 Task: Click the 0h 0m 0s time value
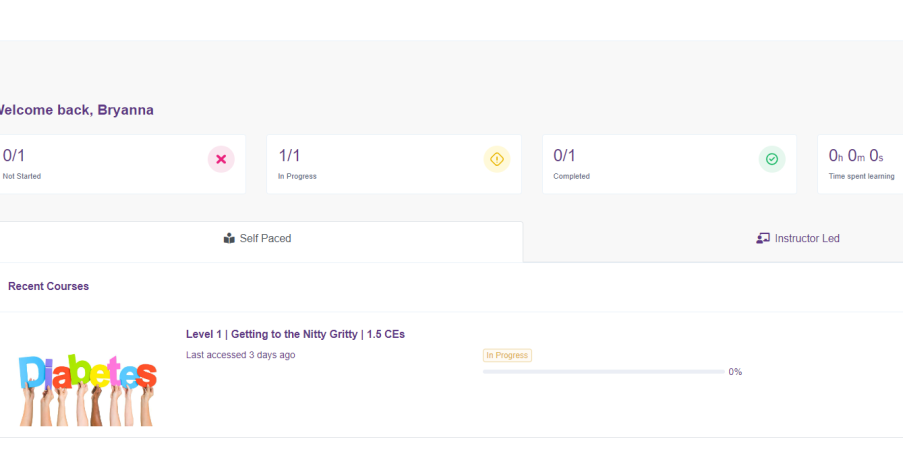pos(856,155)
